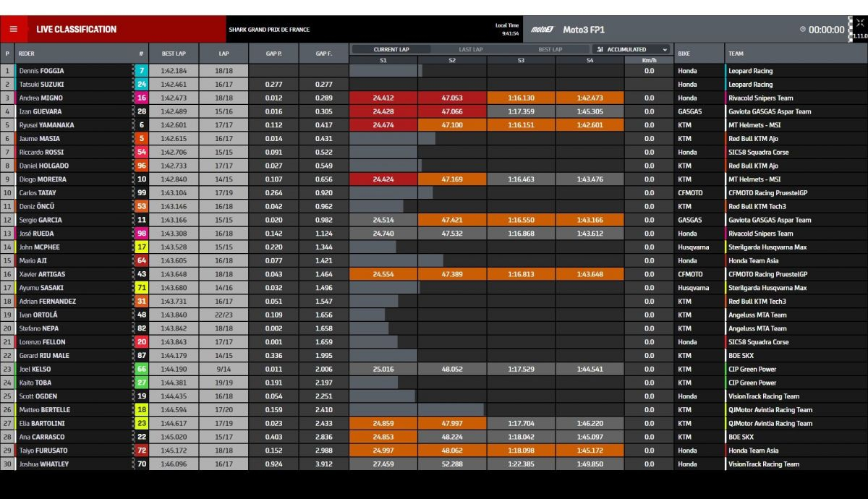The width and height of the screenshot is (868, 499).
Task: Click Masia's orange number 5 badge
Action: (x=142, y=139)
